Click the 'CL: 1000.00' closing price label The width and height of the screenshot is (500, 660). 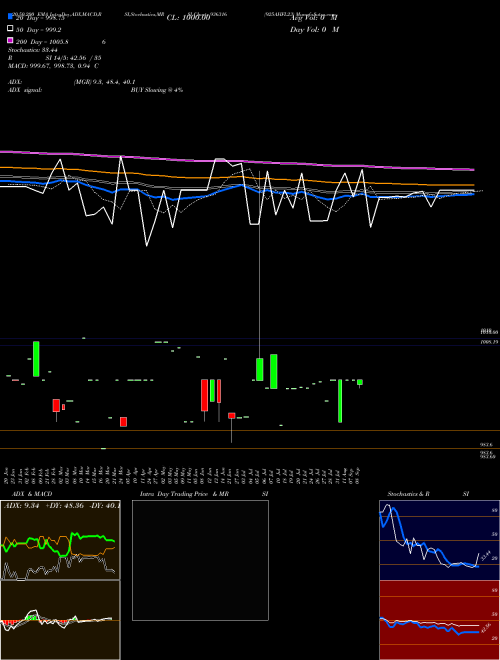188,18
